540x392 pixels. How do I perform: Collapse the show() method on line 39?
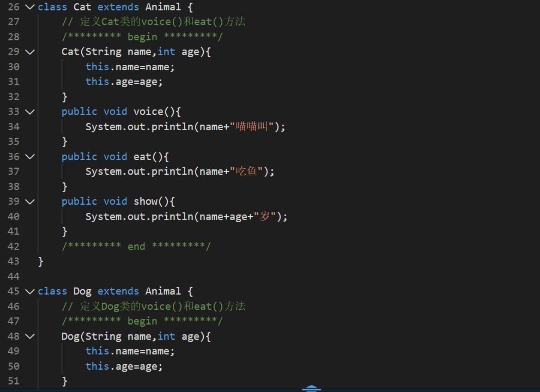[x=30, y=201]
